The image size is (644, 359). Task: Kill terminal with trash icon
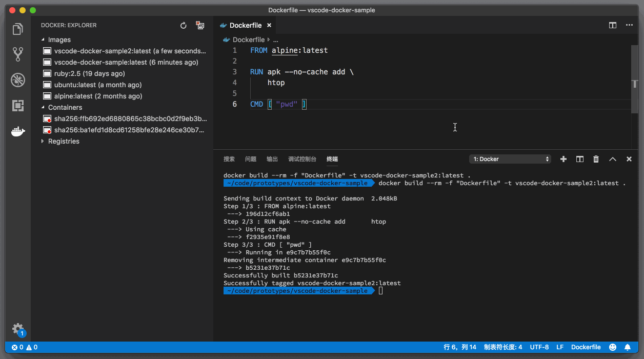(596, 159)
